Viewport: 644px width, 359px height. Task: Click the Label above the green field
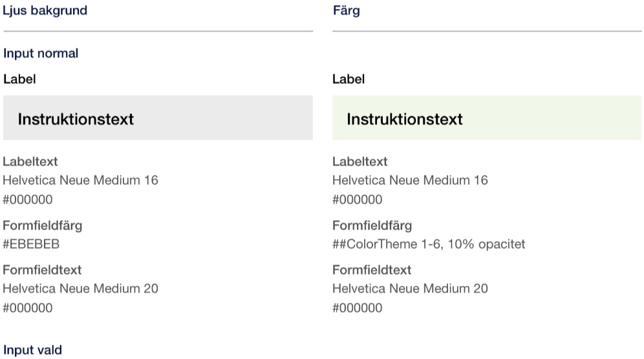click(x=349, y=79)
